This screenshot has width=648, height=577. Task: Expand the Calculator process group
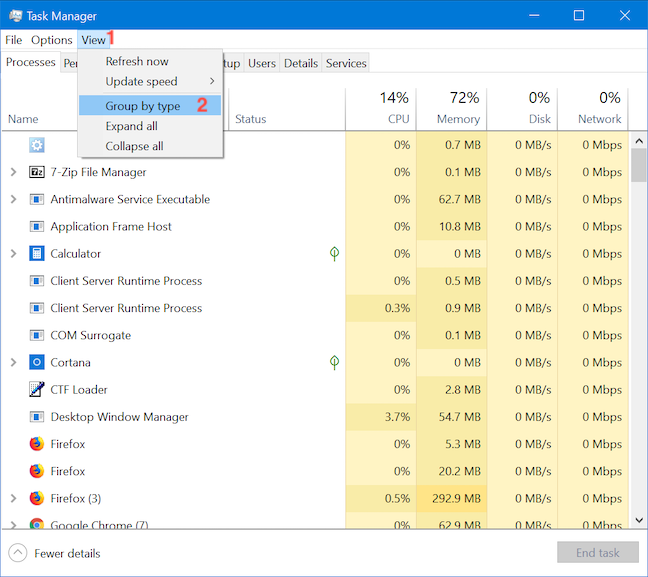[14, 253]
